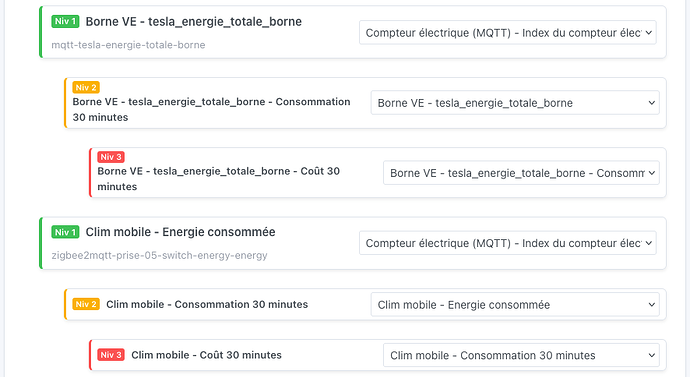Click the orange Niv 2 badge of Clim mobile Consommation
The width and height of the screenshot is (690, 377).
[86, 304]
